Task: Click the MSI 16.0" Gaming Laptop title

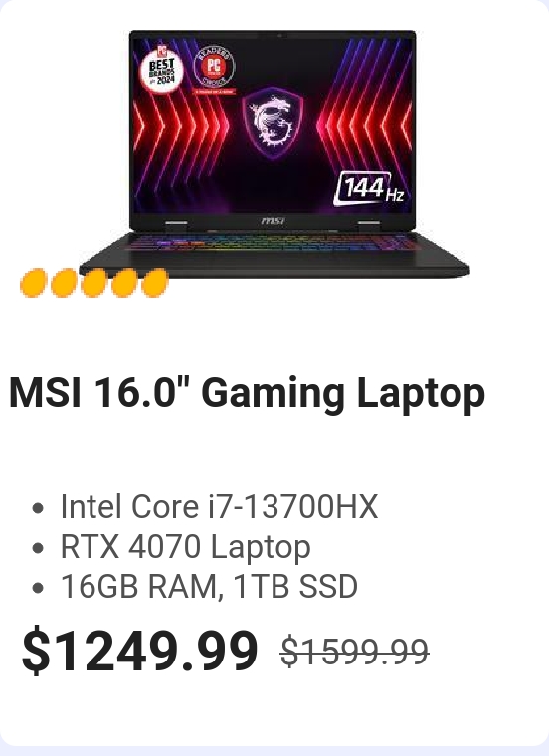Action: tap(247, 393)
